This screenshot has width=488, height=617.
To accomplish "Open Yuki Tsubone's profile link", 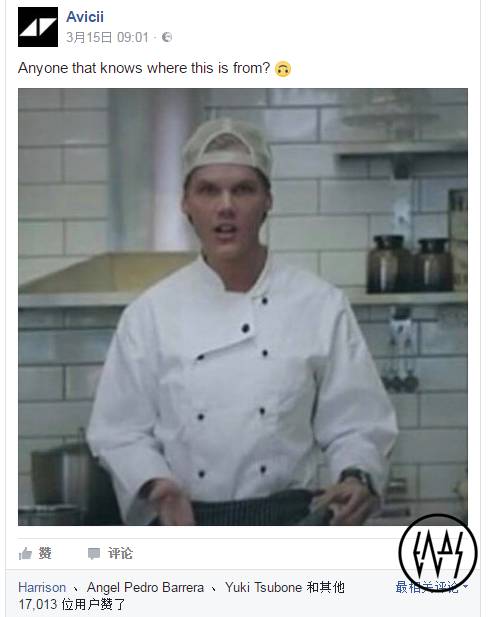I will [x=263, y=587].
